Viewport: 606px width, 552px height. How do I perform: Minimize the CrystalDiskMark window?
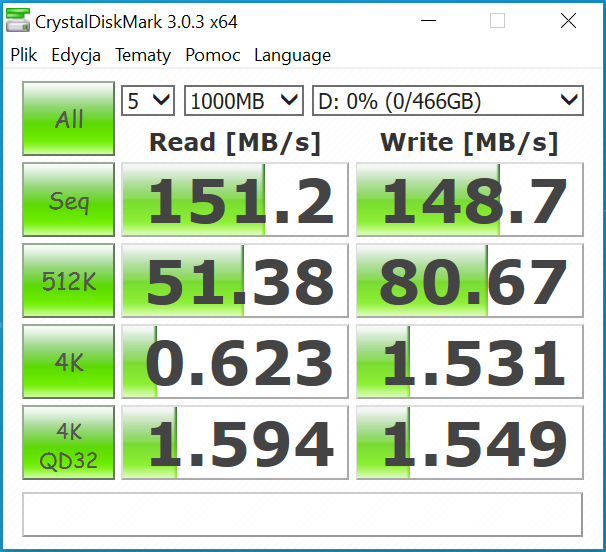click(428, 20)
